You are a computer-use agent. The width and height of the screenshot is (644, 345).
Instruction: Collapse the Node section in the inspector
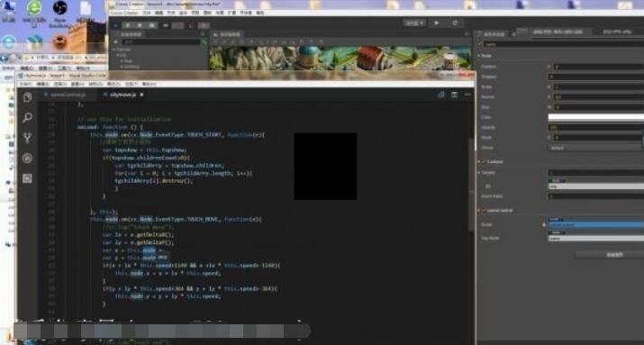tap(479, 56)
